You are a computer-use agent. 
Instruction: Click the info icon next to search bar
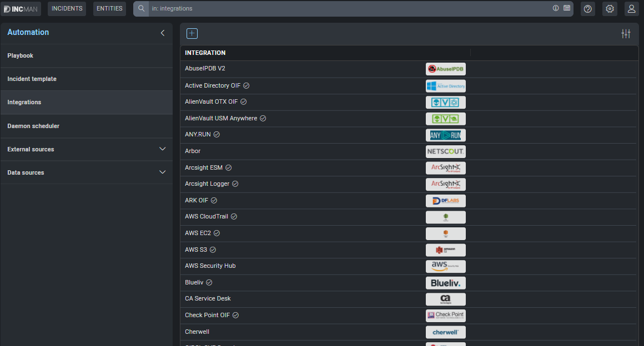click(x=556, y=8)
